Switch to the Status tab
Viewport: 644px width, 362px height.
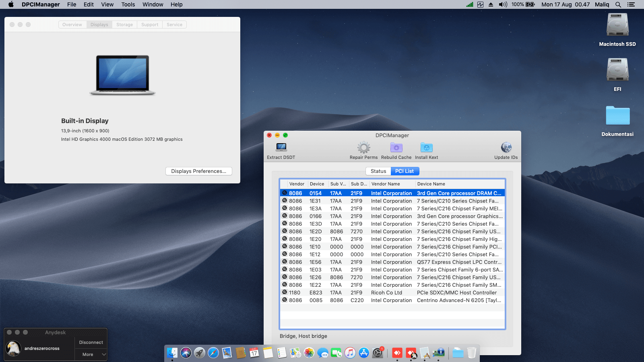point(378,171)
